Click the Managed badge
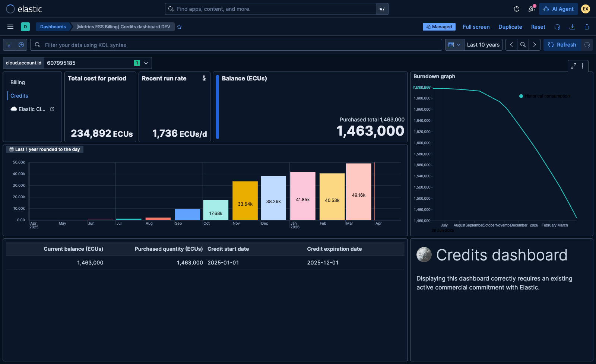 click(x=439, y=26)
